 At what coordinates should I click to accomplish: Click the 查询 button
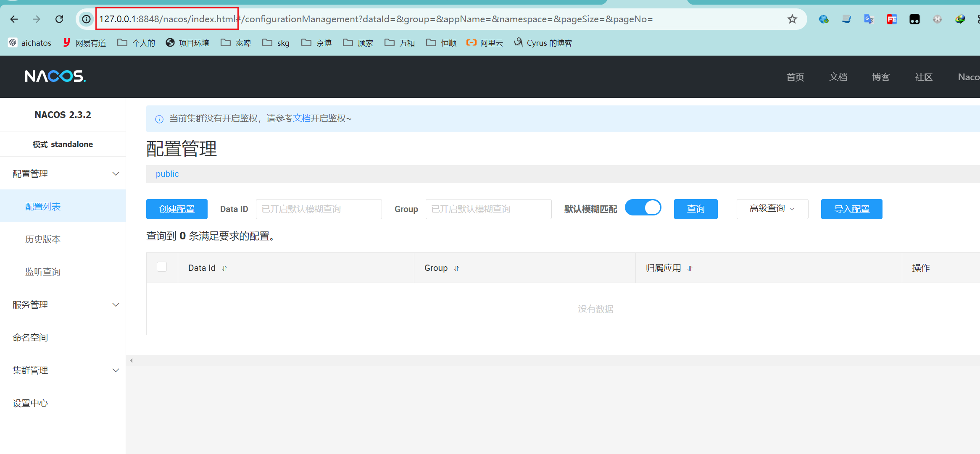point(695,209)
